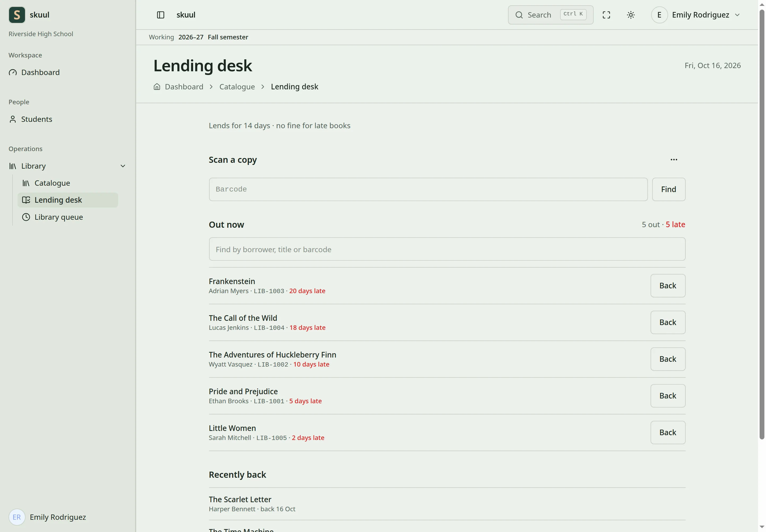This screenshot has height=532, width=766.
Task: Click the Fall semester label
Action: click(228, 37)
